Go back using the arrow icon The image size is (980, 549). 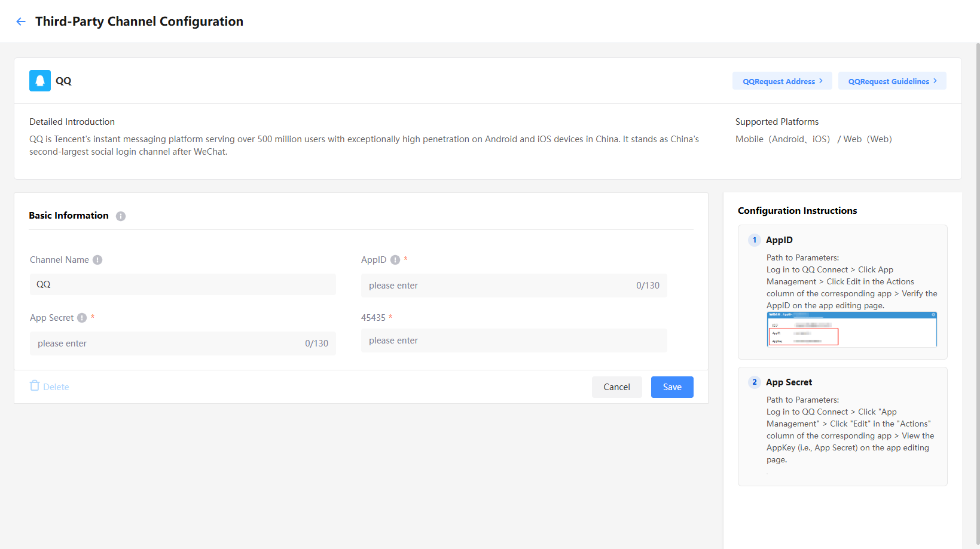coord(21,22)
